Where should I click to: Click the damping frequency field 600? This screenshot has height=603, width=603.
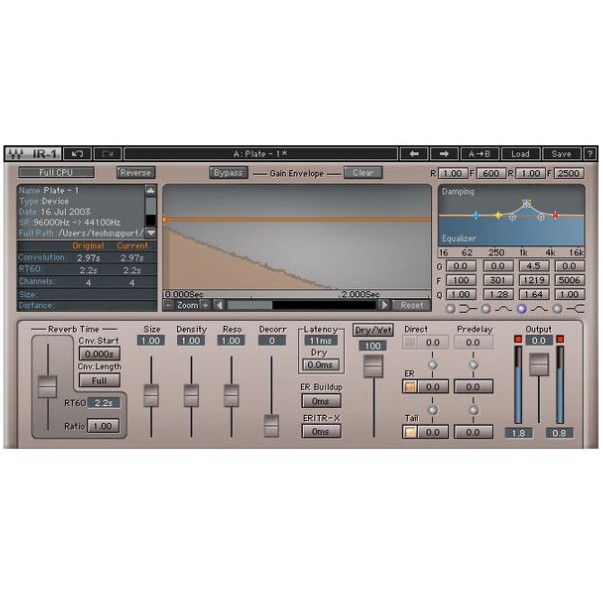coord(491,173)
